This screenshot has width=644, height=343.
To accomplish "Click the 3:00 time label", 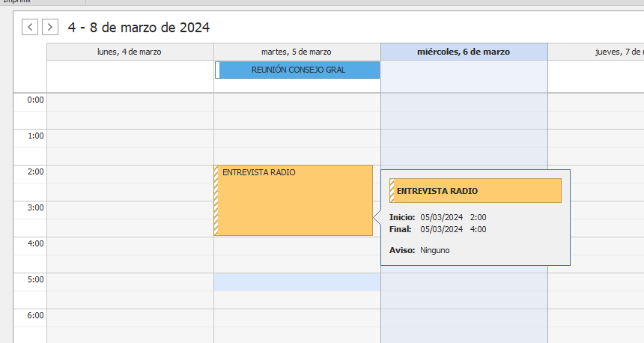I will point(35,207).
